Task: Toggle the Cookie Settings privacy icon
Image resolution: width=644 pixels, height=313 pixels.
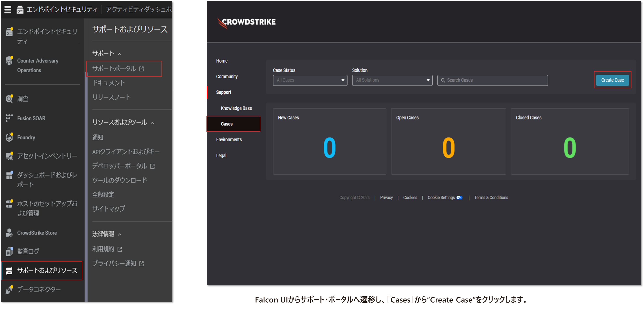Action: [x=459, y=198]
